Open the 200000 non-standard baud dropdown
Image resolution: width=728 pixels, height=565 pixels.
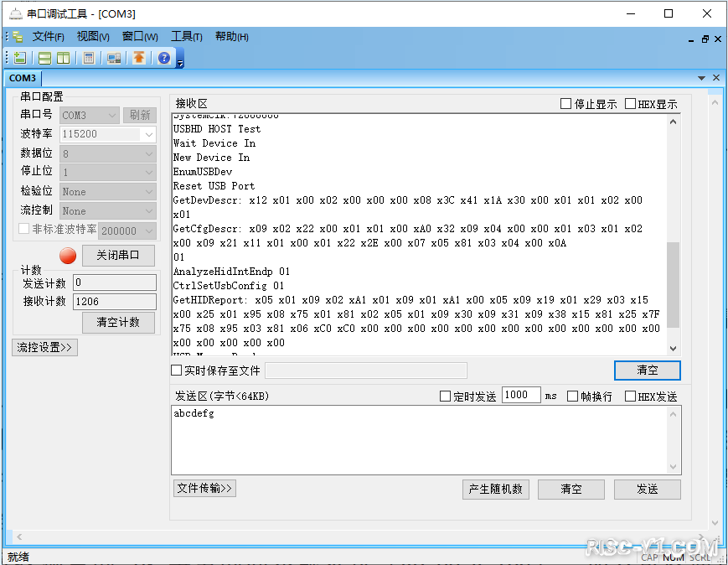[x=127, y=231]
